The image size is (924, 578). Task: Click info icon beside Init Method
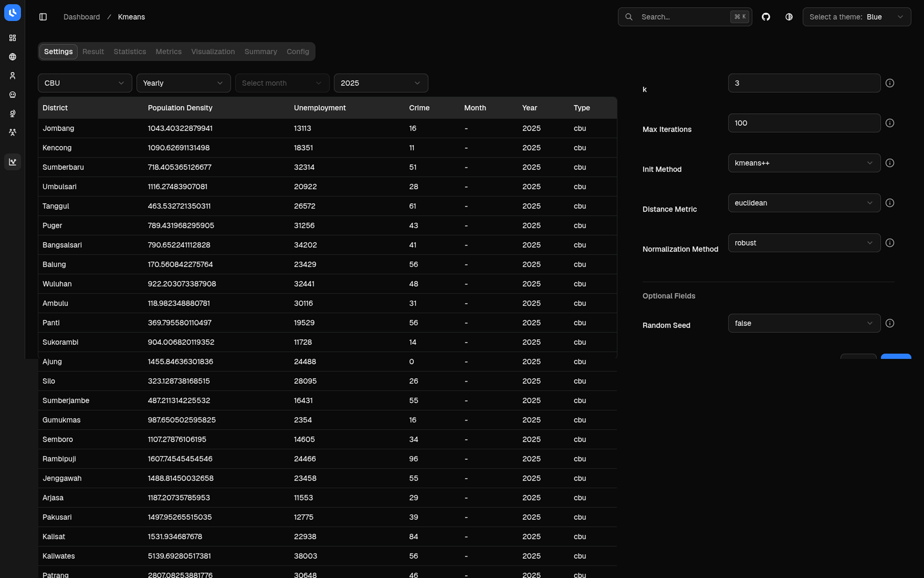[890, 163]
